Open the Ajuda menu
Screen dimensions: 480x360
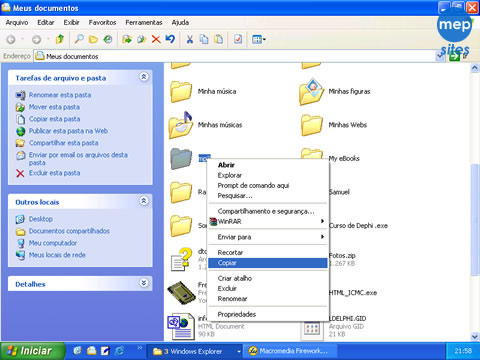(180, 22)
